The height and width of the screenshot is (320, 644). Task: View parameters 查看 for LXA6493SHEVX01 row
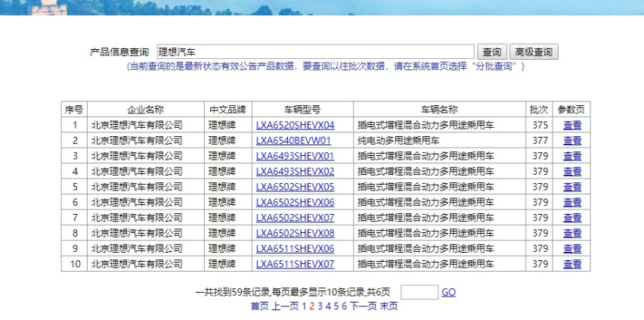click(572, 157)
